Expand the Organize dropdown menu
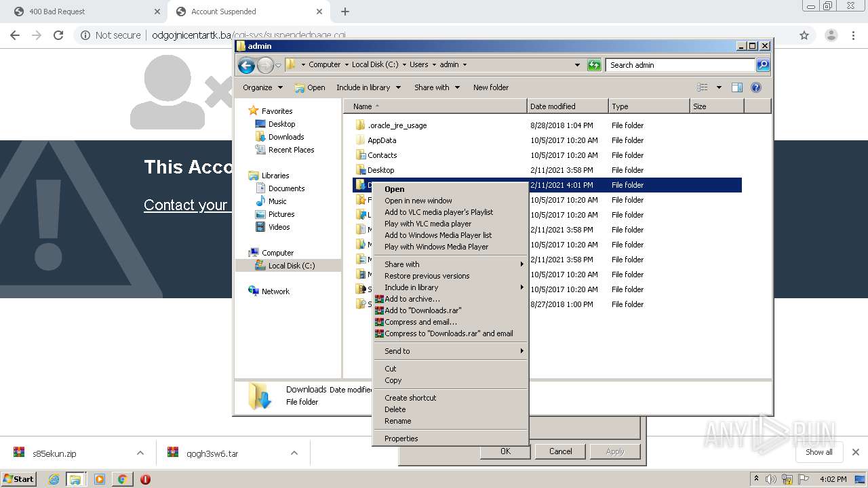Viewport: 868px width, 488px height. pos(262,87)
